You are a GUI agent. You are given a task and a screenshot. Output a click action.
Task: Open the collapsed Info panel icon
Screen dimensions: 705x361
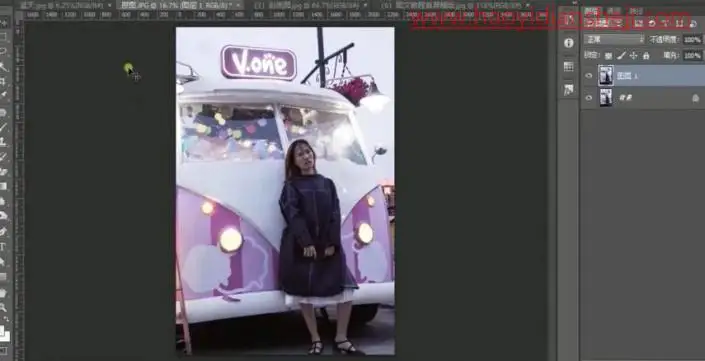click(569, 43)
